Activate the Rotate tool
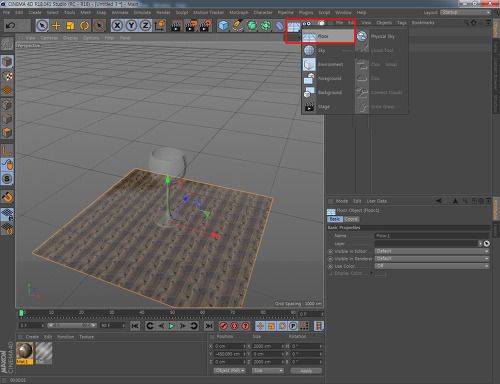This screenshot has width=500, height=384. pyautogui.click(x=85, y=26)
